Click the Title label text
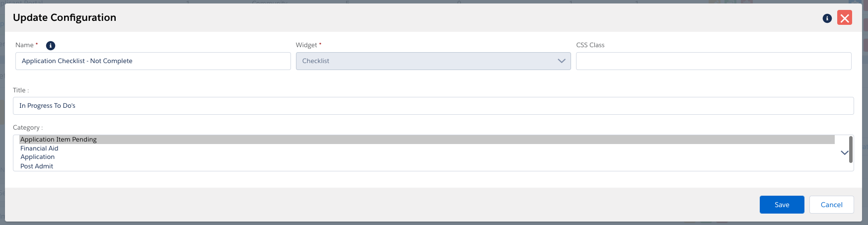Viewport: 868px width, 225px height. tap(20, 90)
